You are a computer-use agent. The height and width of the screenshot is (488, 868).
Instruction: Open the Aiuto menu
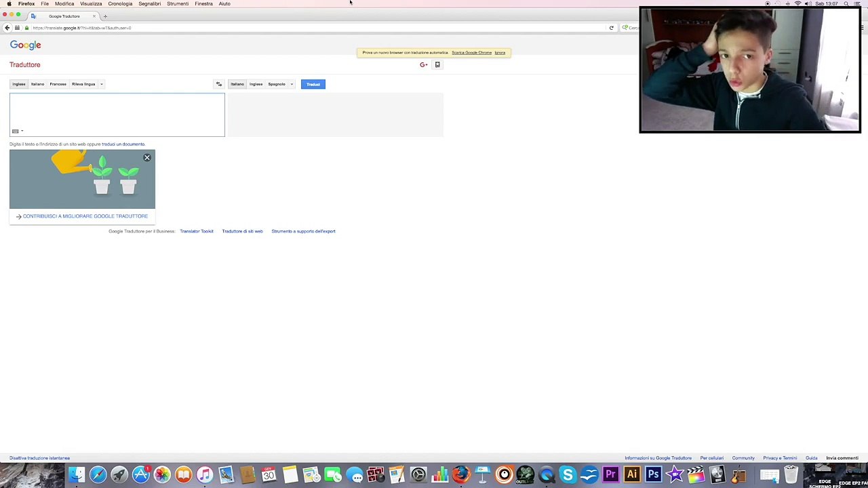[x=224, y=3]
